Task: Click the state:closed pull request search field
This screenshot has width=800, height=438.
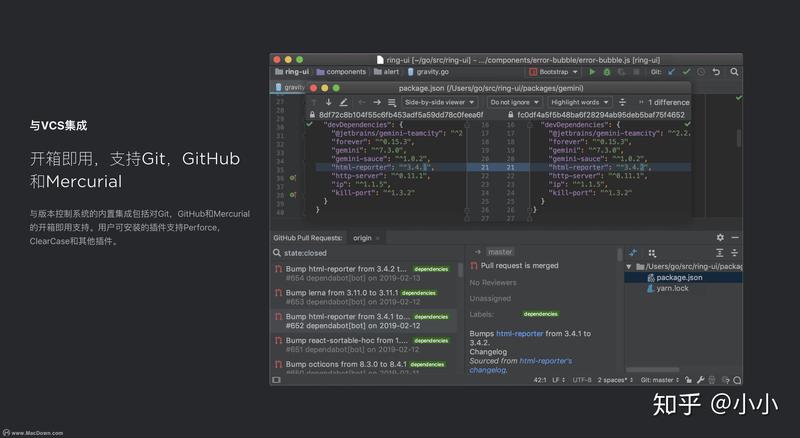Action: coord(367,253)
